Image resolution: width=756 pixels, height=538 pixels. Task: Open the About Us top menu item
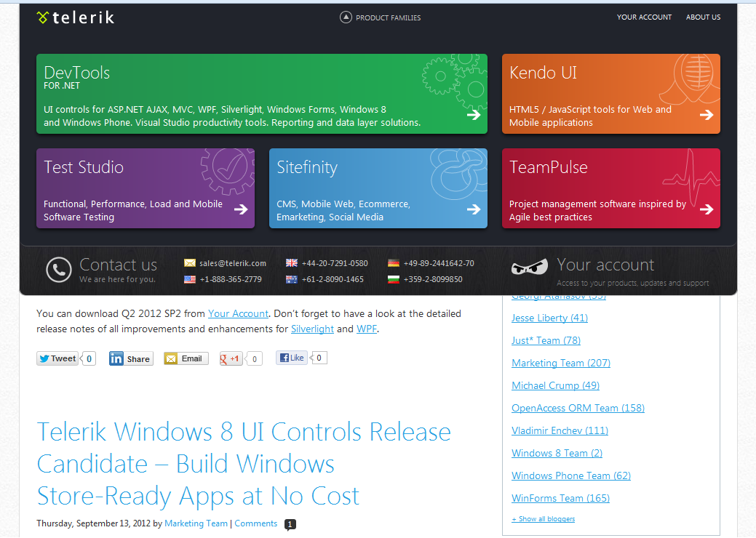pos(703,17)
